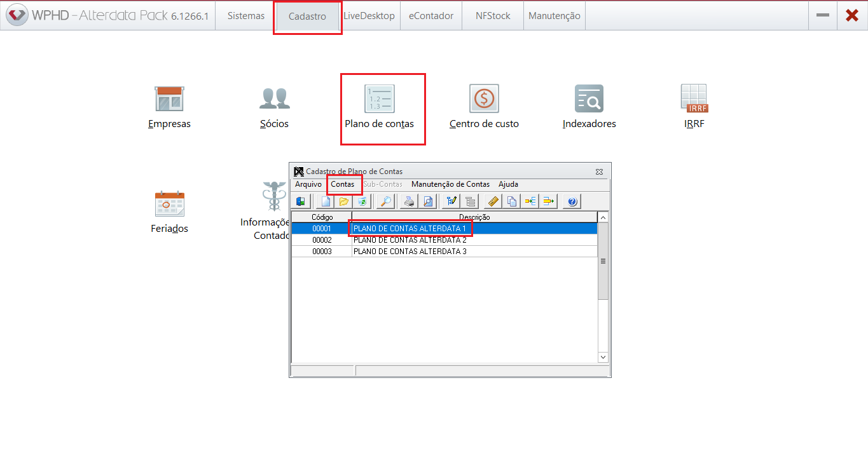Image resolution: width=868 pixels, height=472 pixels.
Task: Open the Informações Contador caduceus icon
Action: 275,197
